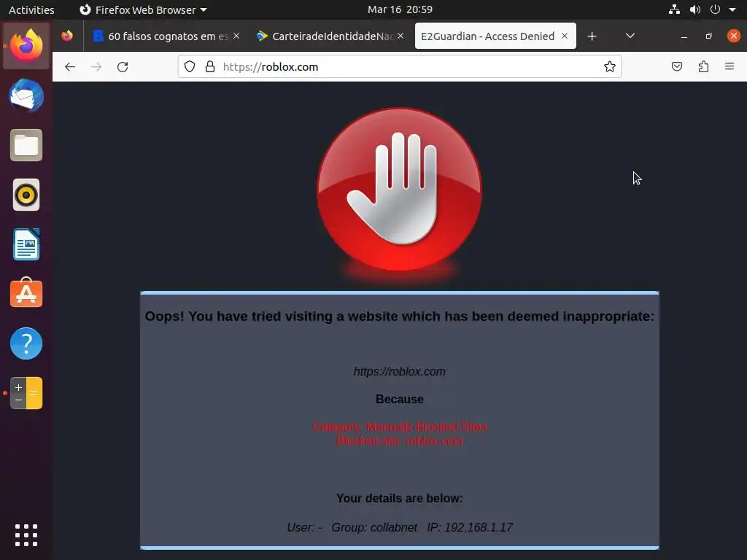747x560 pixels.
Task: Show Applications grid in the dock
Action: pyautogui.click(x=26, y=535)
